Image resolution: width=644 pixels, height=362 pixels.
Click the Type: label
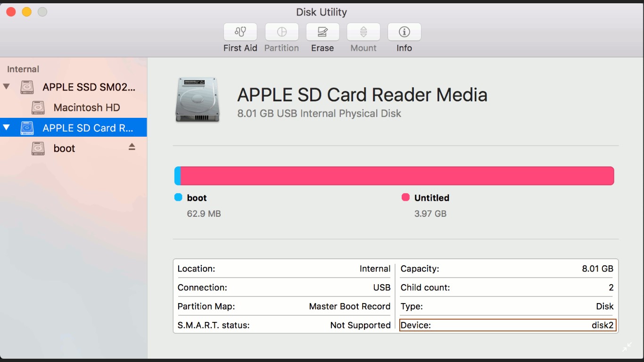412,306
